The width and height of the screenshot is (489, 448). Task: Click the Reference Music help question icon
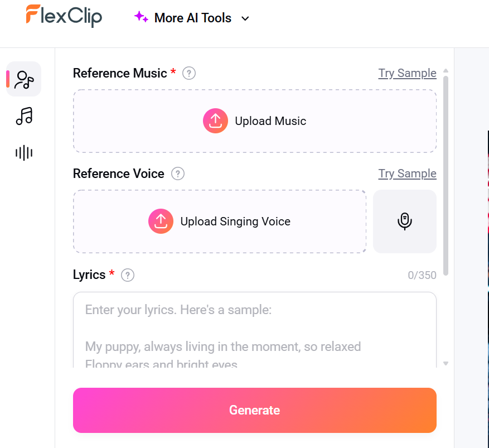(189, 73)
